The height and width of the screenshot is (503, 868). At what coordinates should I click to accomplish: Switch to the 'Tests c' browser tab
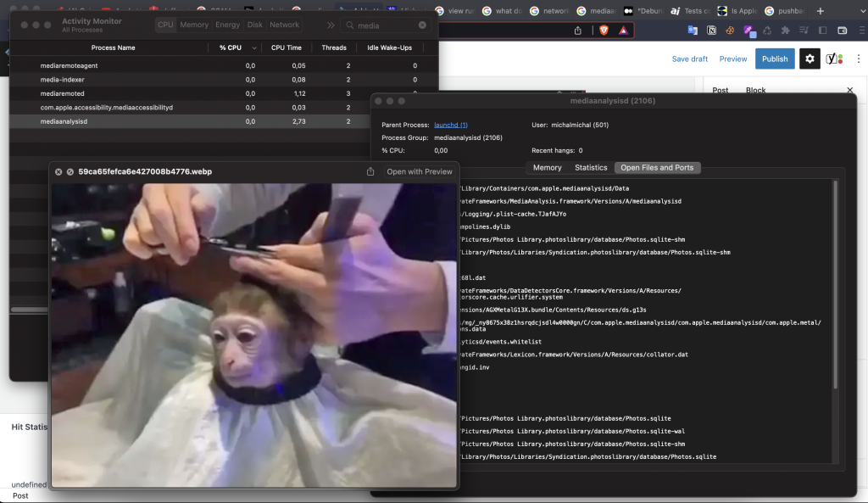691,10
